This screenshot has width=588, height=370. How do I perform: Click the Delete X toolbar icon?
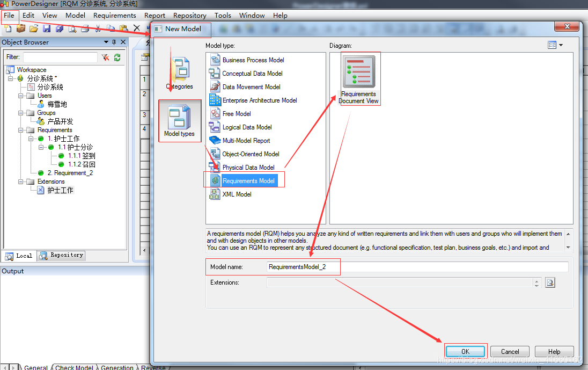click(136, 28)
